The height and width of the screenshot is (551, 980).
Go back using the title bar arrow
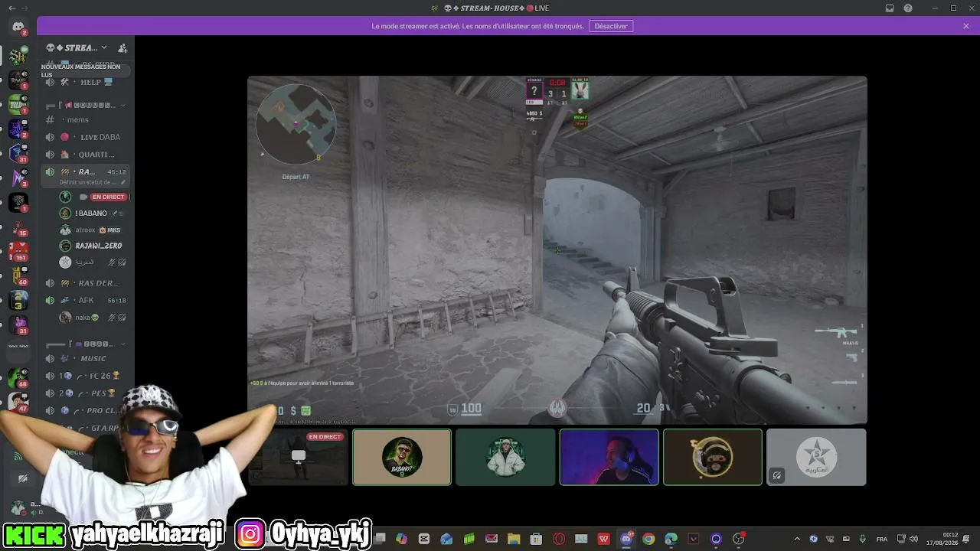point(11,8)
